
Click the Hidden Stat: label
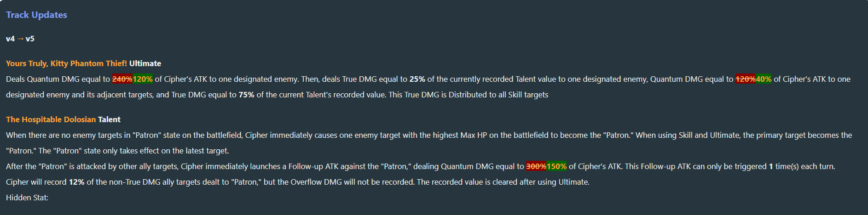(x=27, y=198)
